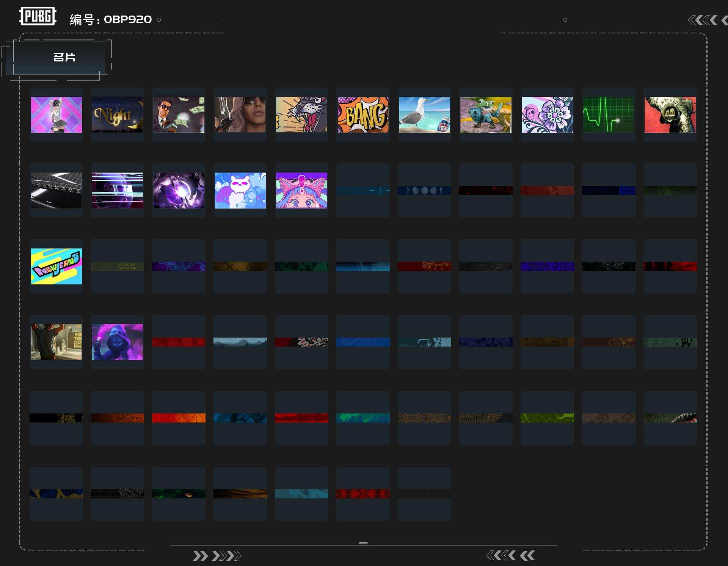Choose the shark teeth strip nameplate

pos(670,418)
